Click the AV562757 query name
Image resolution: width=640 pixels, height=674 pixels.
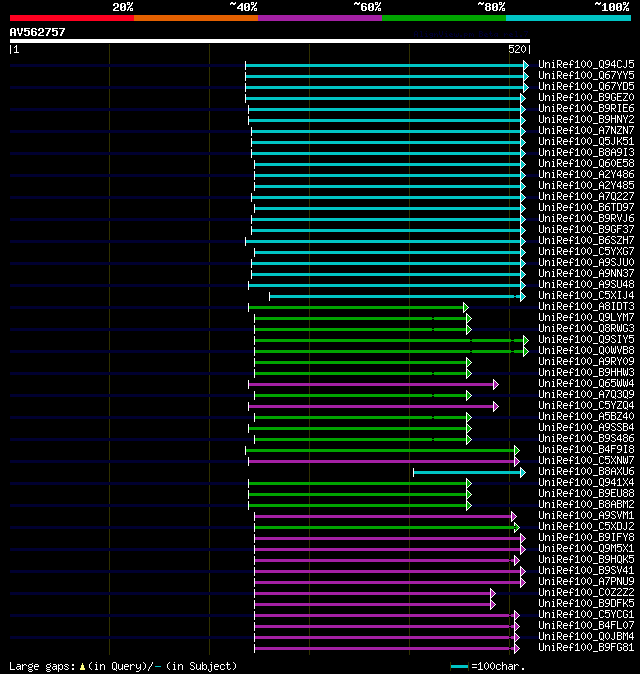[x=37, y=32]
